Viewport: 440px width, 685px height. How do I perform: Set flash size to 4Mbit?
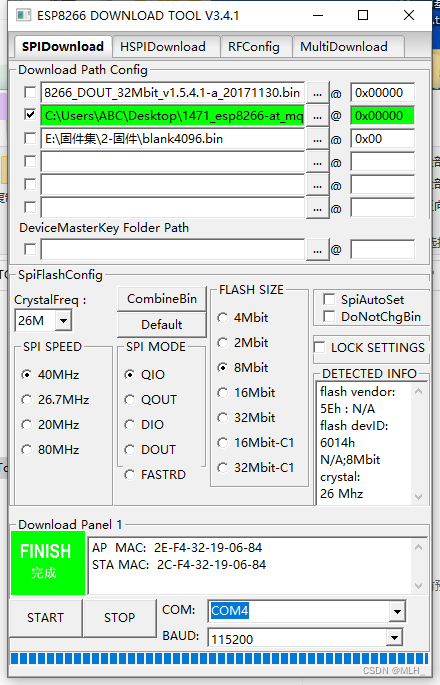coord(243,318)
